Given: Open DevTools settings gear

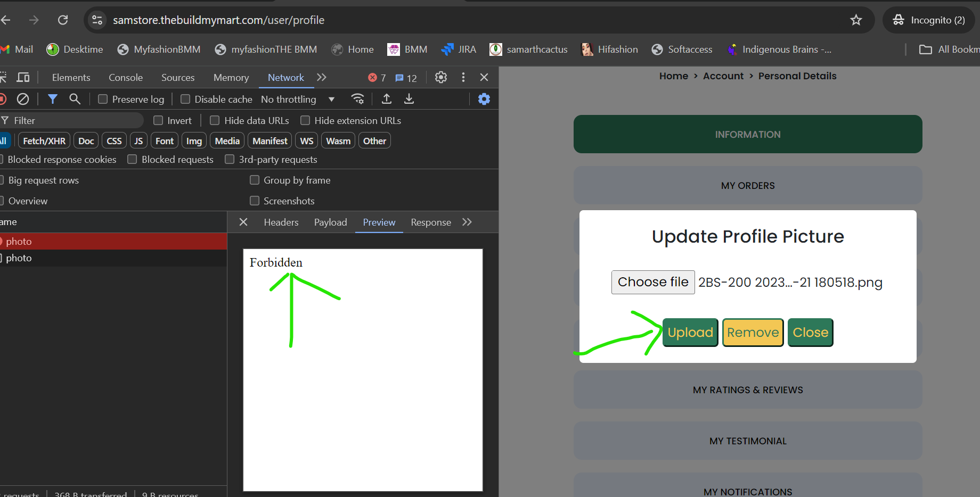Looking at the screenshot, I should point(441,77).
